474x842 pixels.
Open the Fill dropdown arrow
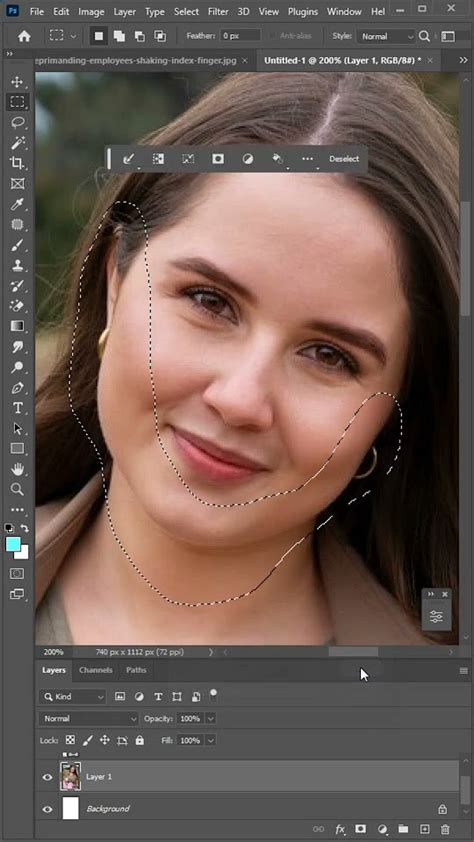click(x=211, y=741)
